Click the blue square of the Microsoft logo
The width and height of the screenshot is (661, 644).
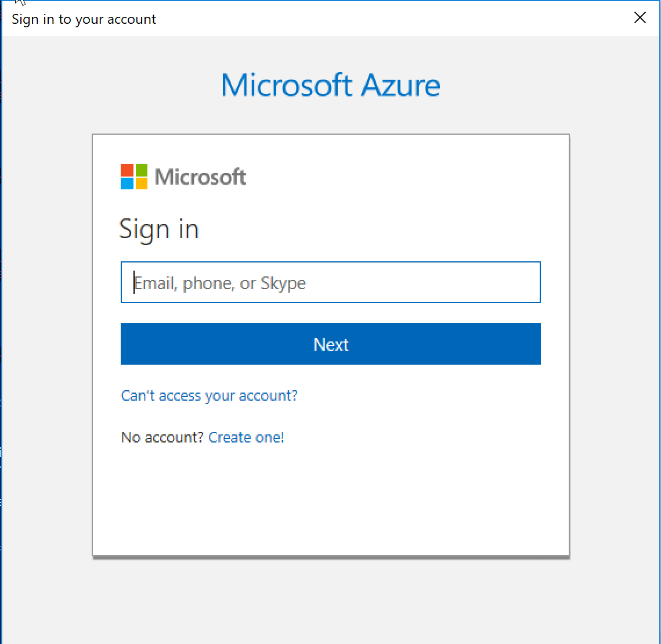coord(127,184)
